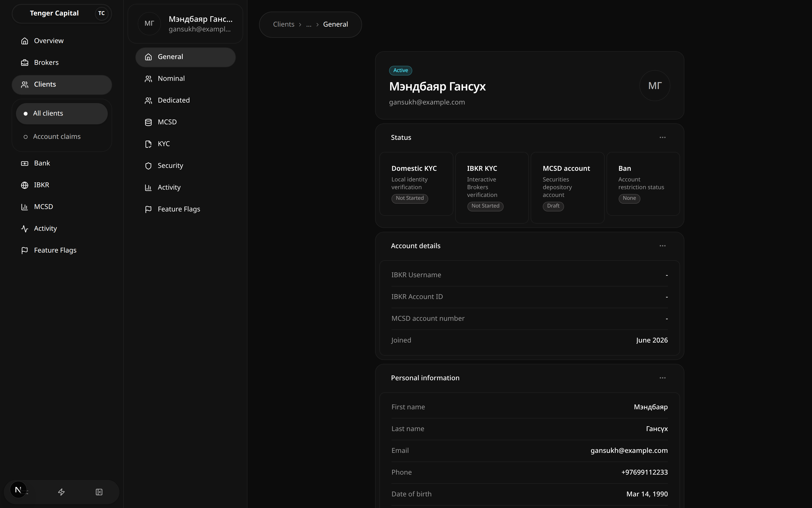Screen dimensions: 812x508
Task: Click the Clients people icon in main sidebar
Action: pyautogui.click(x=24, y=85)
